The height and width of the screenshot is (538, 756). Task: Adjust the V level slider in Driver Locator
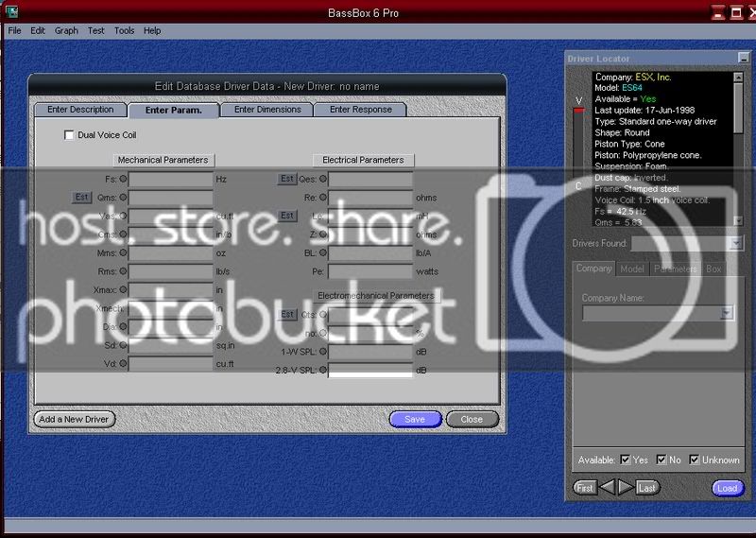578,111
